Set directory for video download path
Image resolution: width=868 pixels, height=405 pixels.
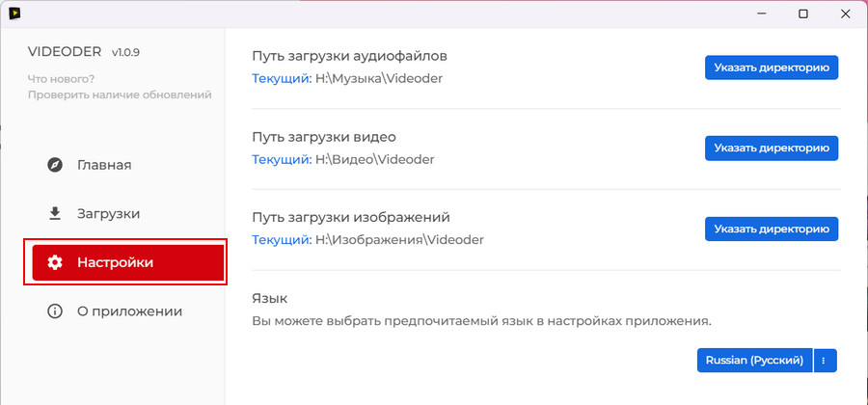coord(772,148)
